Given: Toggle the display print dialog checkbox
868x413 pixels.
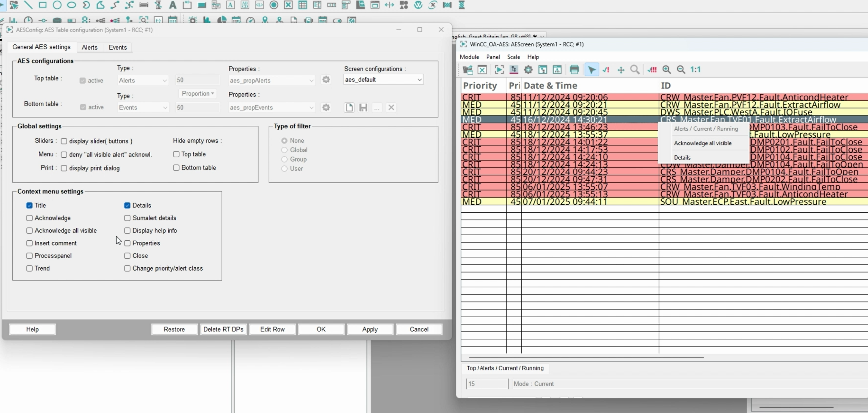Looking at the screenshot, I should tap(64, 168).
